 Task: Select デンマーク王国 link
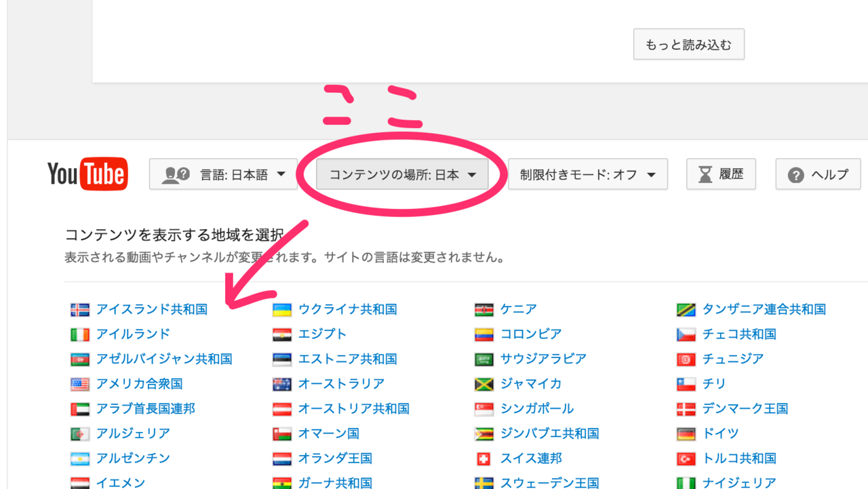[746, 408]
